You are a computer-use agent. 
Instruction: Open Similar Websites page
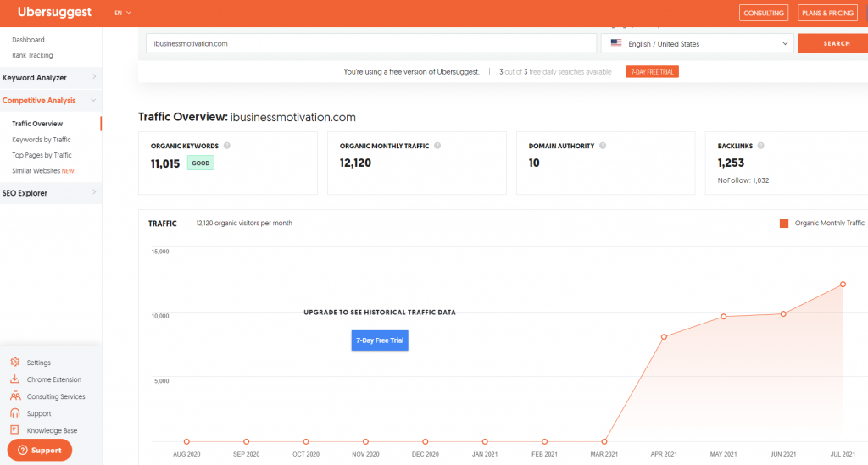[44, 171]
